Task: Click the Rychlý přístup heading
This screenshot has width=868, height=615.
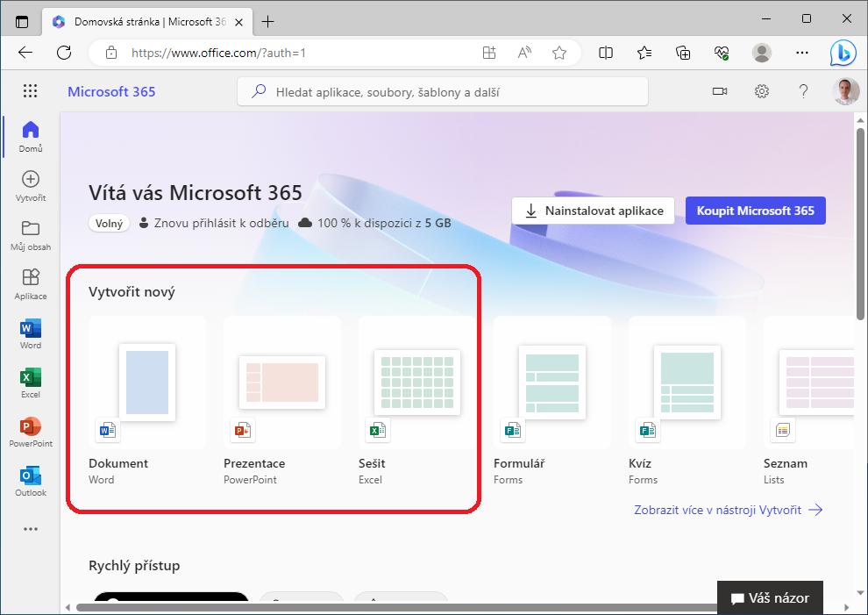Action: [134, 566]
